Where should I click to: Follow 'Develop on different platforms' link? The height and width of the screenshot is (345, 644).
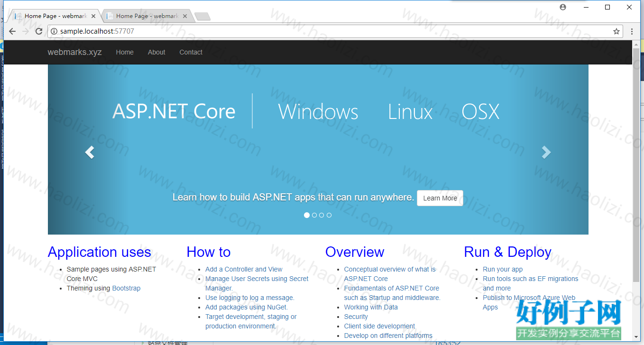pos(388,336)
